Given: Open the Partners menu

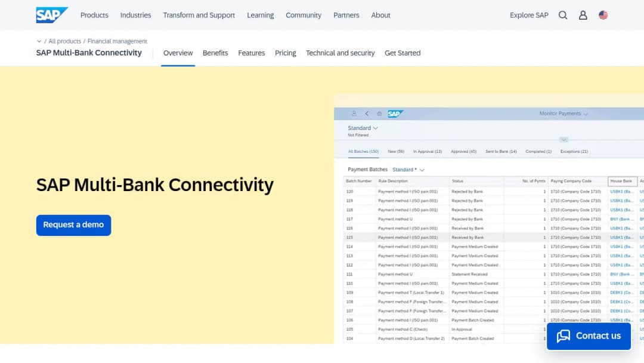Looking at the screenshot, I should (x=346, y=15).
